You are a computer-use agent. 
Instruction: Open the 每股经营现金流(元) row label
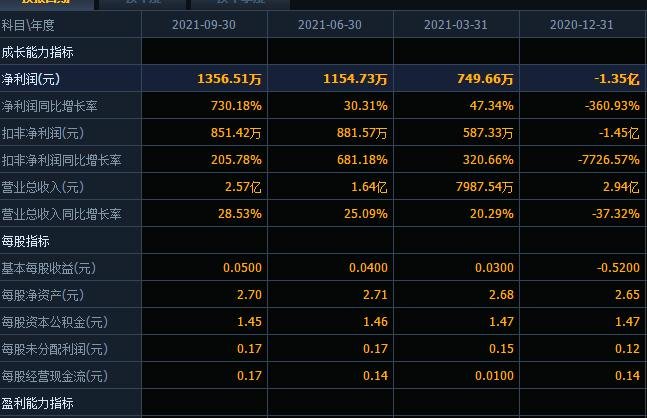[55, 376]
